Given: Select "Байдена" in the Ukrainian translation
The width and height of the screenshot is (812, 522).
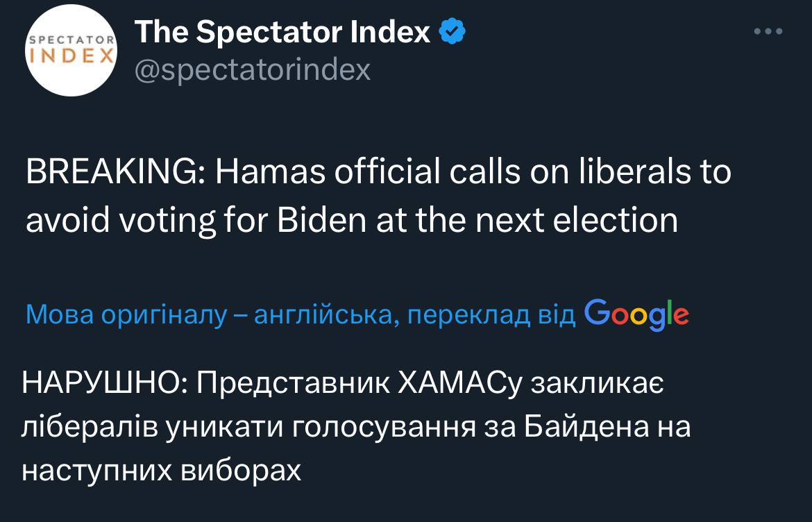Looking at the screenshot, I should coord(579,426).
